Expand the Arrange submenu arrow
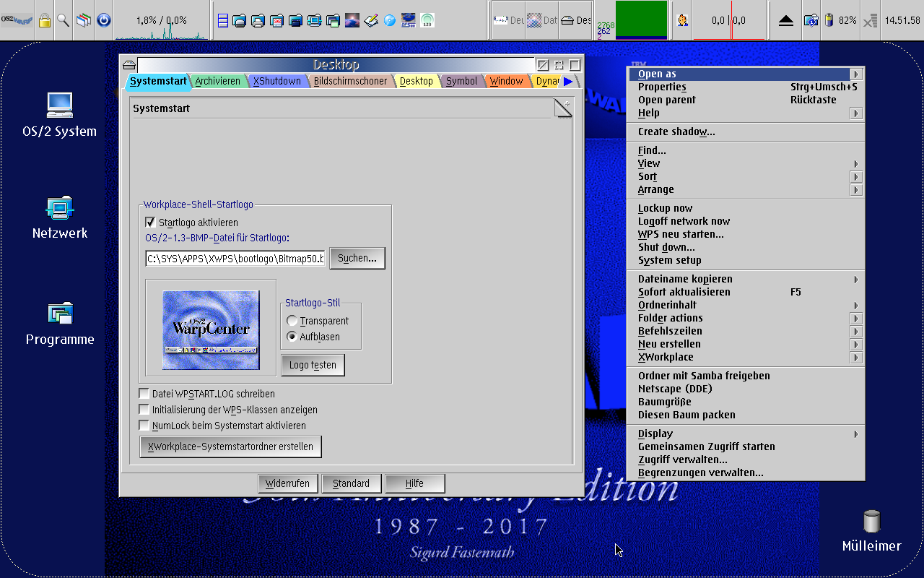The width and height of the screenshot is (924, 578). click(856, 190)
